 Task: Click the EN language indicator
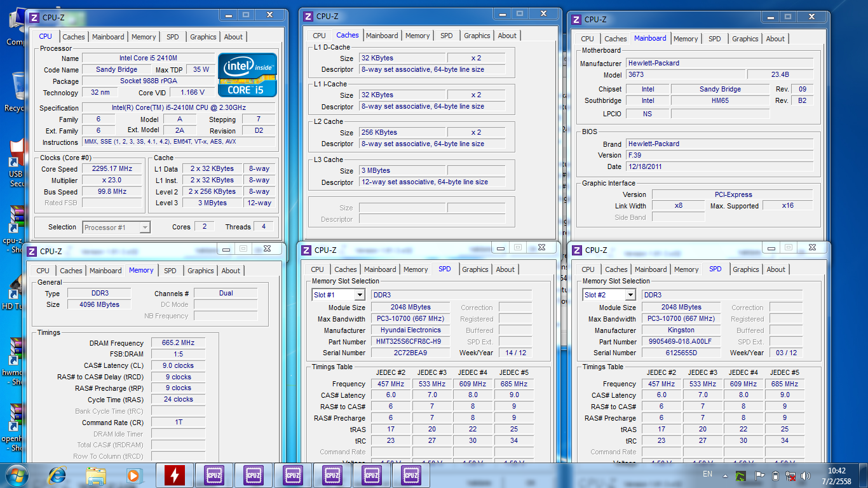(x=707, y=474)
